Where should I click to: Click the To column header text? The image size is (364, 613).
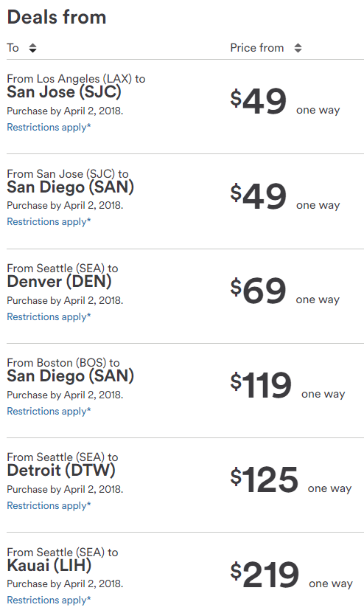tap(13, 48)
